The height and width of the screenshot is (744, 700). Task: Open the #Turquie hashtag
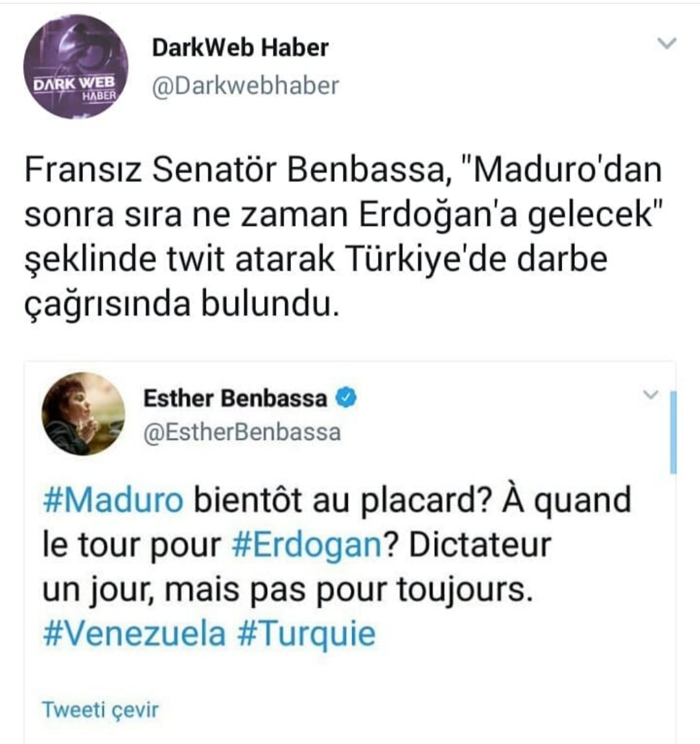(306, 634)
